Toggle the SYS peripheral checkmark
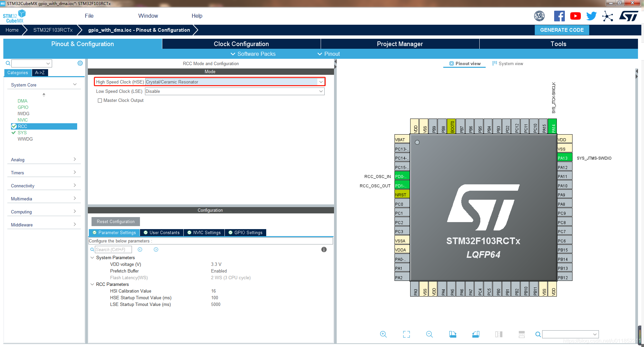 click(x=14, y=133)
